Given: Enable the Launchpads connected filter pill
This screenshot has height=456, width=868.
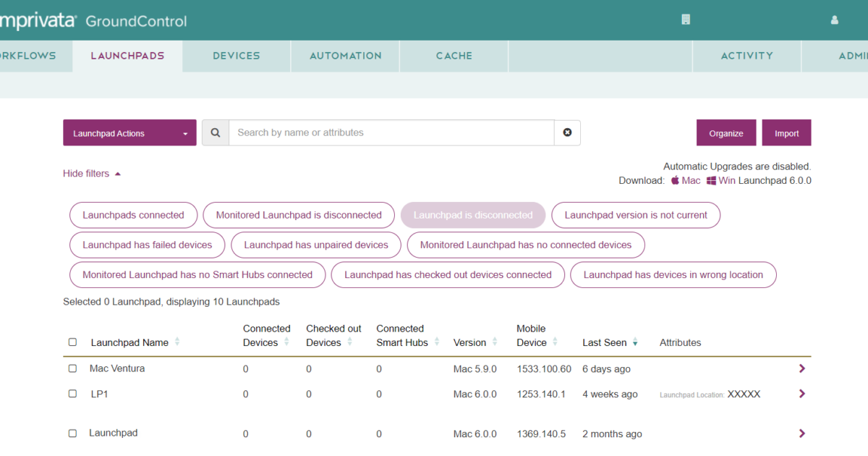Looking at the screenshot, I should (133, 215).
